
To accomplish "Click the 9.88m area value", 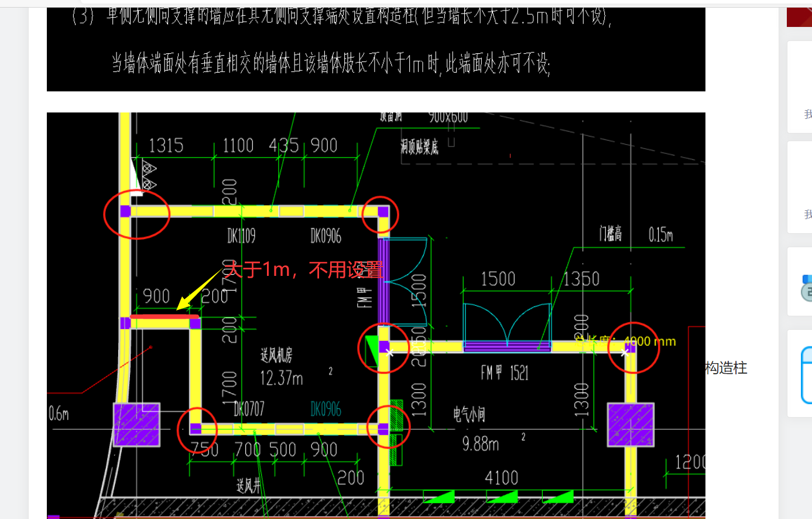I will tap(481, 444).
